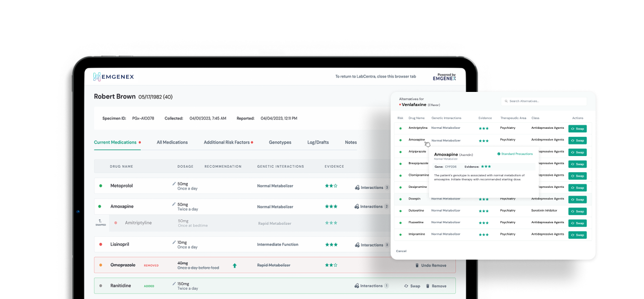The width and height of the screenshot is (644, 299).
Task: Click Fluoxetine in the Alternatives list
Action: (416, 222)
